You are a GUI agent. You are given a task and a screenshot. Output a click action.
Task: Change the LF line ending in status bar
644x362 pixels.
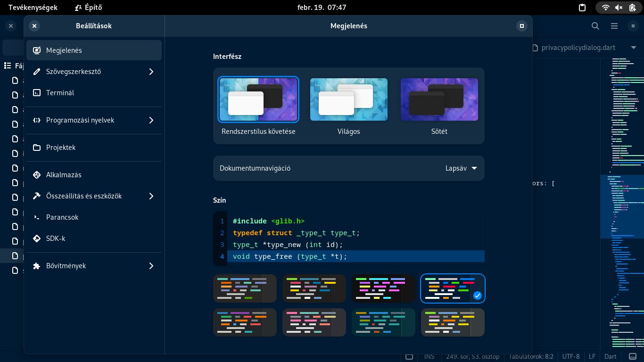(592, 356)
